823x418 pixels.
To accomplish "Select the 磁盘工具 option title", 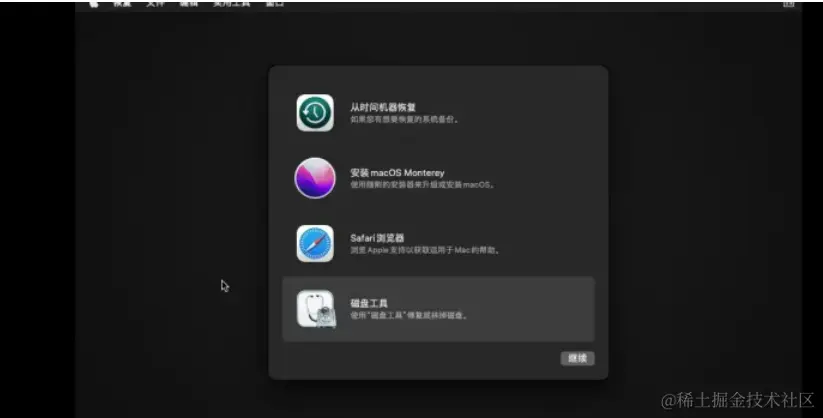I will (x=369, y=303).
